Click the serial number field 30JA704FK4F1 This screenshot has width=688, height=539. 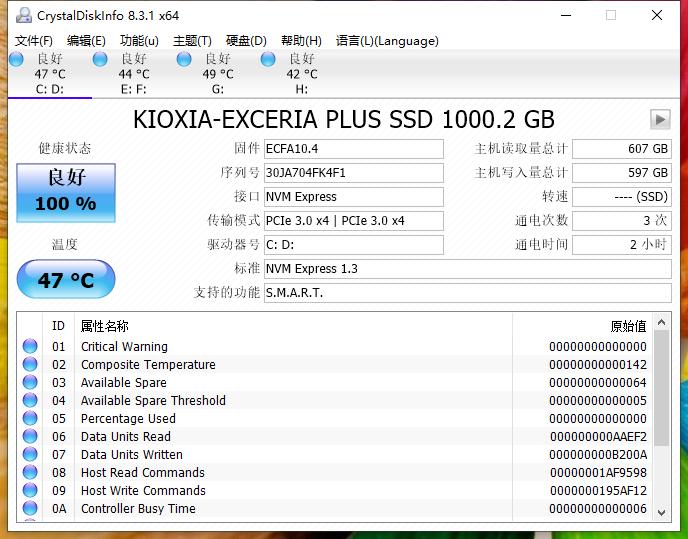[353, 173]
